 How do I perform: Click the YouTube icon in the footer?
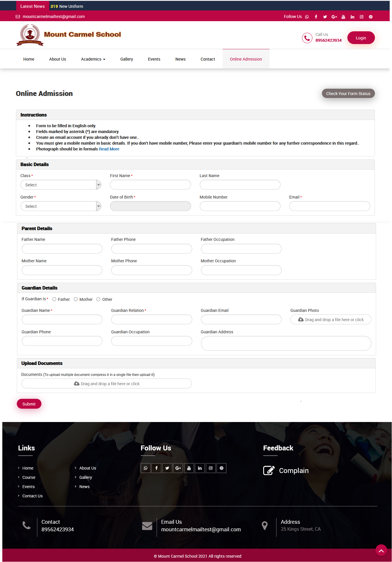click(x=189, y=468)
